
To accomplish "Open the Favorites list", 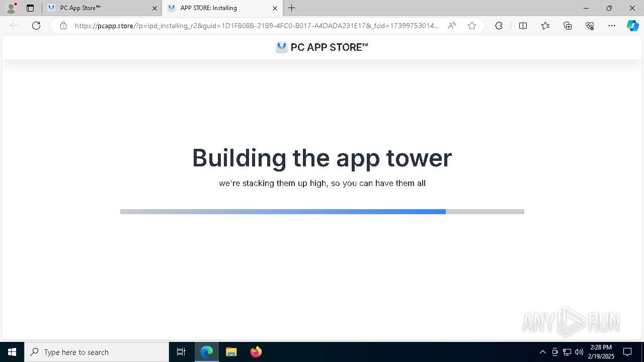I will (x=545, y=26).
